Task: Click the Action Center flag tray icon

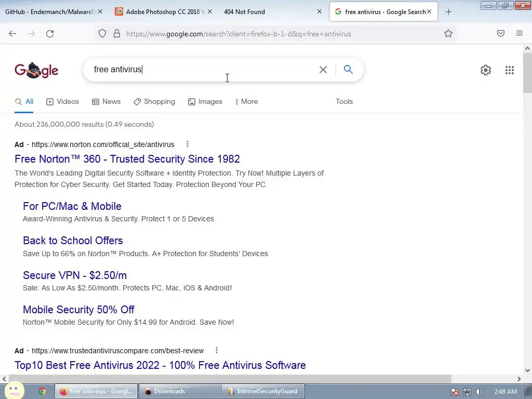Action: click(x=454, y=392)
